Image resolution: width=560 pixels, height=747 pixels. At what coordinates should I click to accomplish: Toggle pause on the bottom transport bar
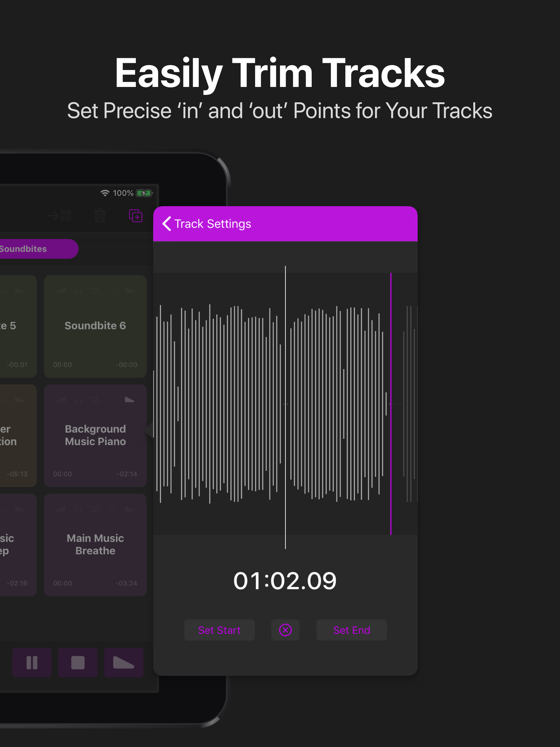click(32, 662)
